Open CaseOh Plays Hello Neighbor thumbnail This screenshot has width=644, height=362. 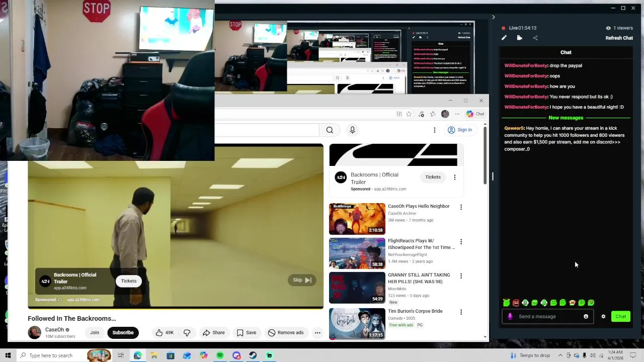pos(357,219)
